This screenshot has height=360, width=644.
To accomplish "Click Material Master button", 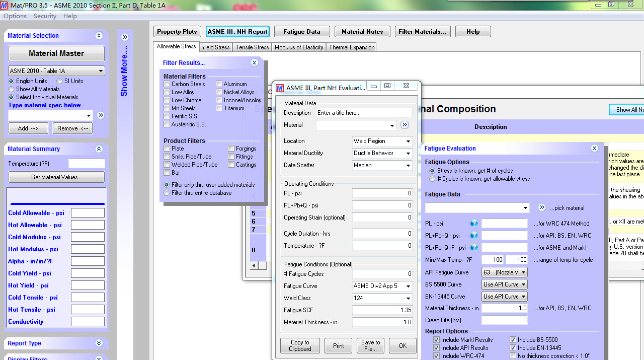I will [x=56, y=53].
